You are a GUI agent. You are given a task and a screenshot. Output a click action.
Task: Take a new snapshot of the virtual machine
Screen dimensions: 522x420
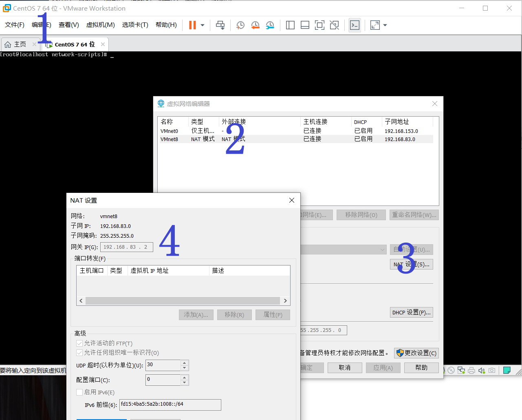pyautogui.click(x=240, y=25)
